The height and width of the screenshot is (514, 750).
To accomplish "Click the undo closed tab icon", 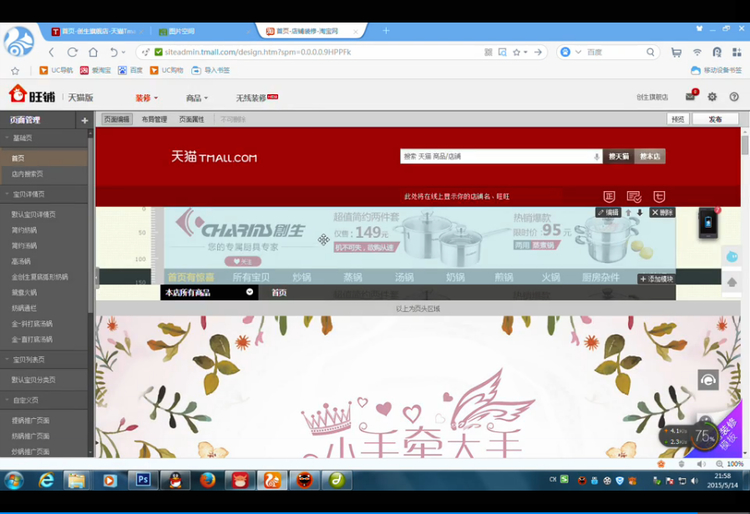I will 114,52.
